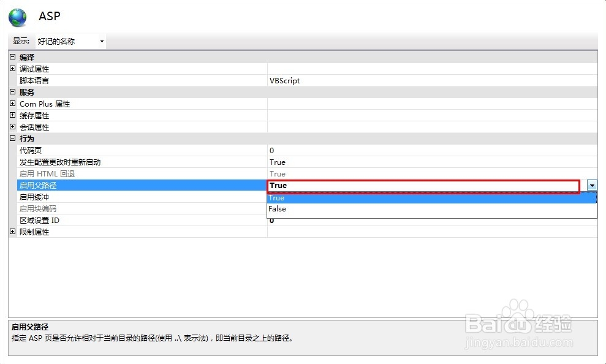The image size is (606, 364).
Task: Expand the 调试属性 node
Action: (x=12, y=69)
